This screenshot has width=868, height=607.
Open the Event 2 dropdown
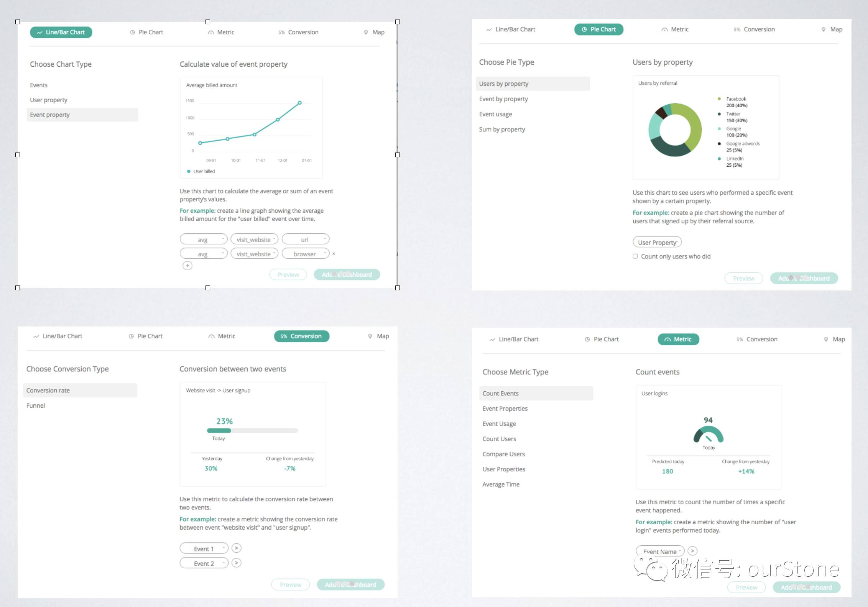(204, 563)
